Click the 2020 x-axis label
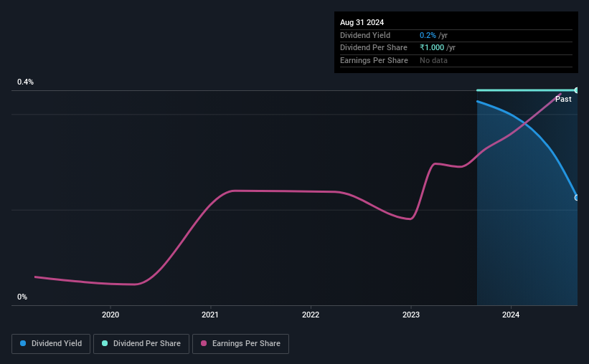Screen dimensions: 589x364 (x=110, y=315)
